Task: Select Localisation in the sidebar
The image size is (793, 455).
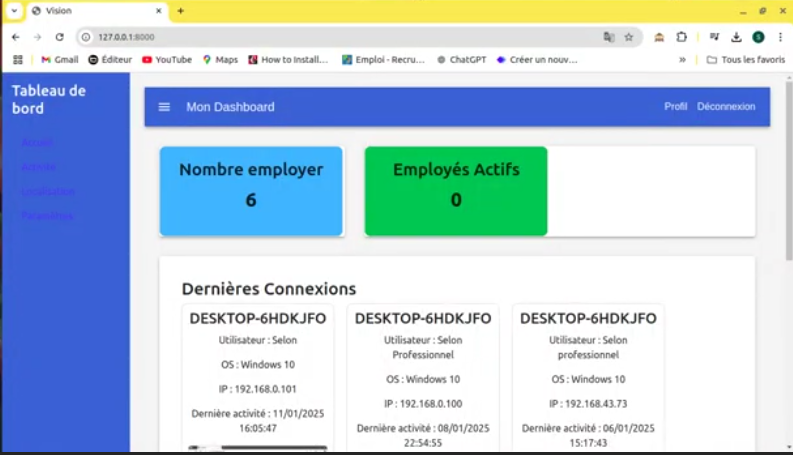Action: [48, 192]
